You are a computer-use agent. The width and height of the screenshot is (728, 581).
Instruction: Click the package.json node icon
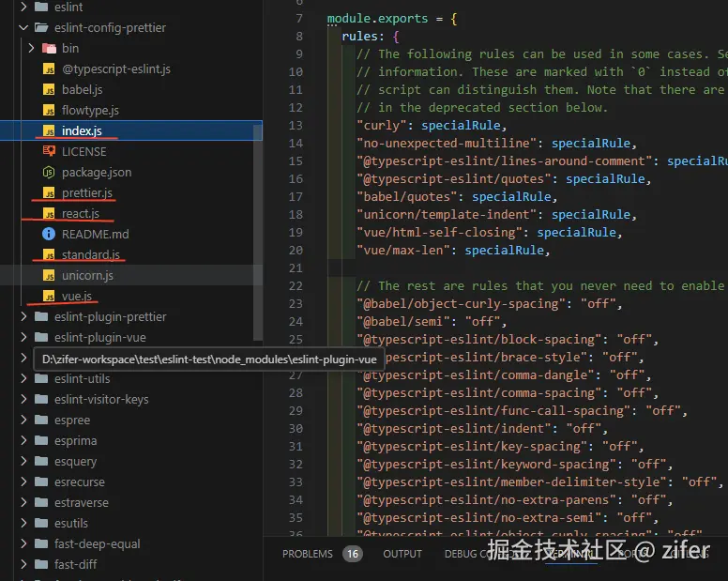click(x=49, y=173)
